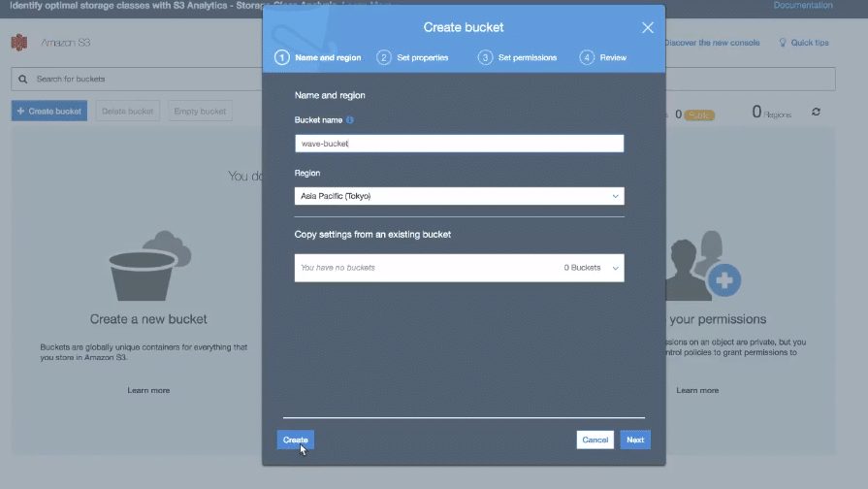The height and width of the screenshot is (489, 868).
Task: Click the Region dropdown chevron arrow
Action: (615, 196)
